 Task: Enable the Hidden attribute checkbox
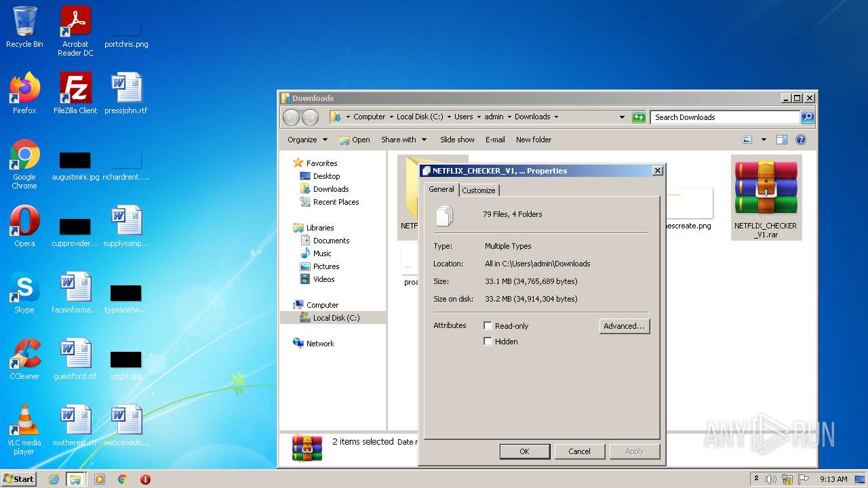point(488,342)
